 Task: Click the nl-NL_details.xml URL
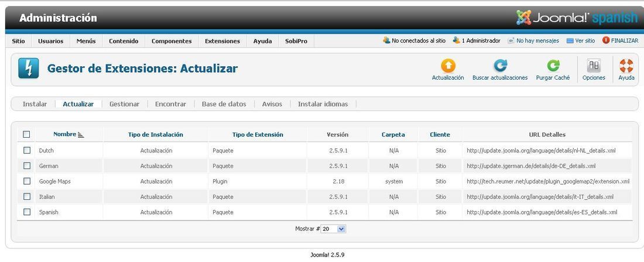click(x=541, y=151)
